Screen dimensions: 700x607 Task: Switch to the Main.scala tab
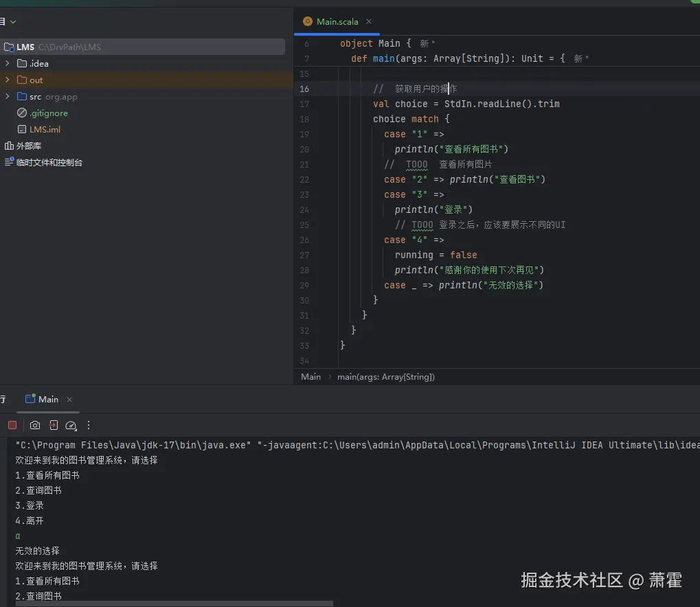(x=337, y=21)
